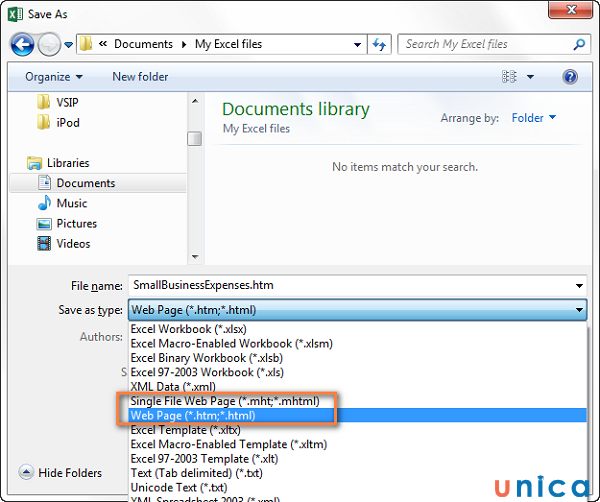Expand the view options dropdown arrow
This screenshot has height=502, width=600.
coord(530,77)
